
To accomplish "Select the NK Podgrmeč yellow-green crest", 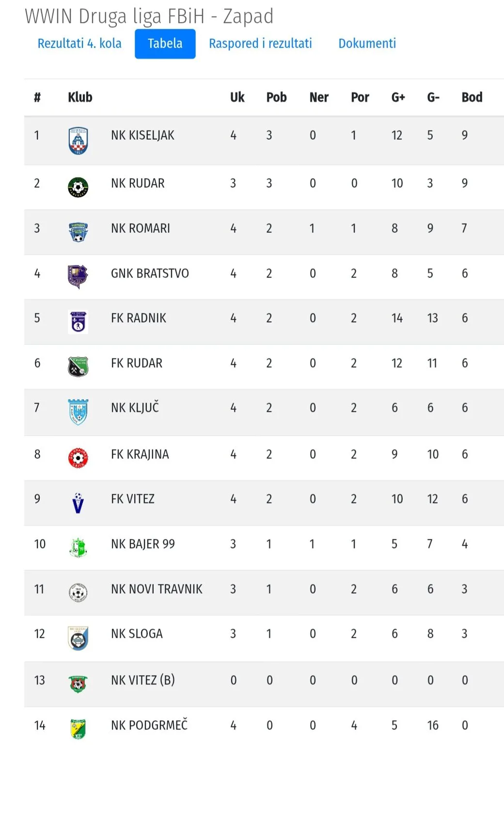I will point(78,729).
